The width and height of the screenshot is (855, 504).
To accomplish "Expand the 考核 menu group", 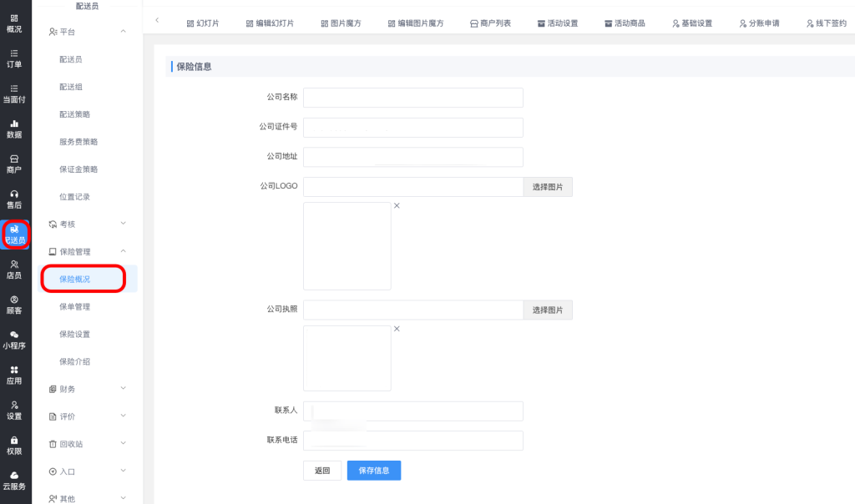I will pos(124,224).
